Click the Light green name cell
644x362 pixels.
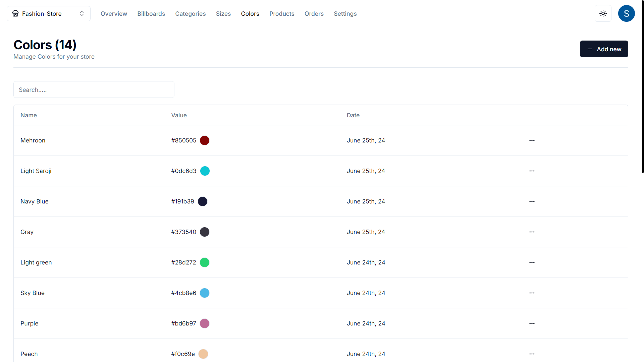coord(36,262)
